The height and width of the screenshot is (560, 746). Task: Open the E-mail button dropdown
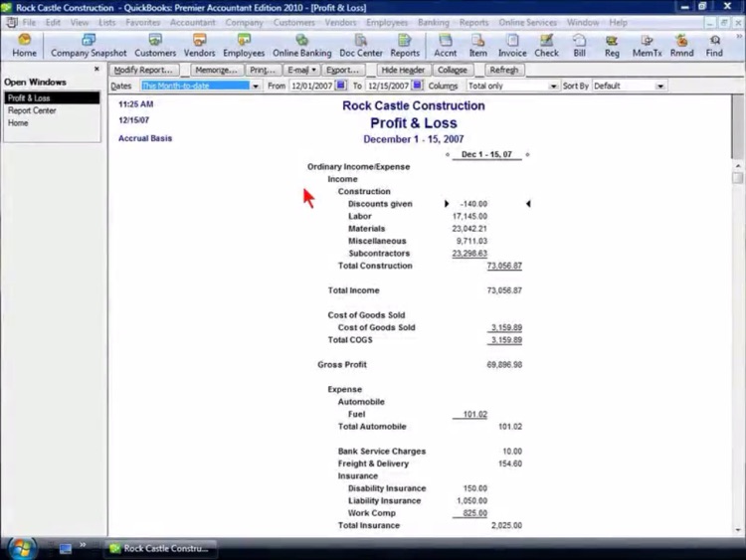[301, 70]
